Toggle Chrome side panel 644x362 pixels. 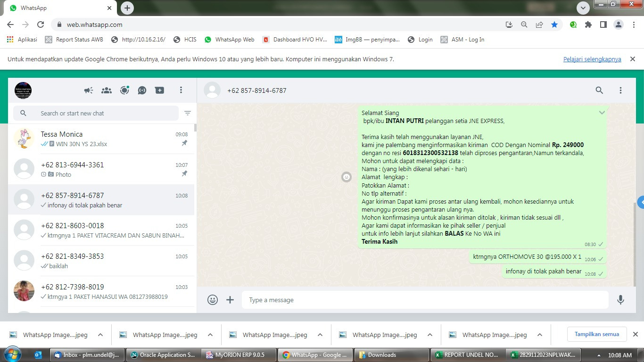[x=603, y=25]
